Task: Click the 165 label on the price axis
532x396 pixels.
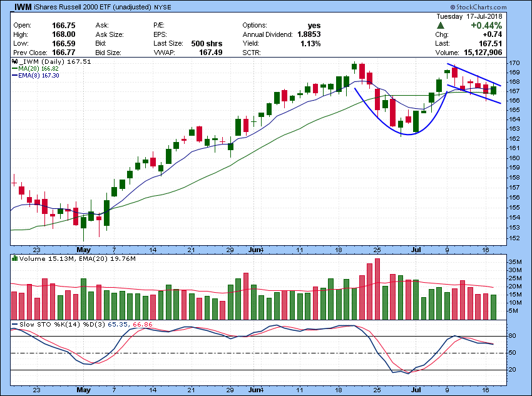Action: [514, 110]
